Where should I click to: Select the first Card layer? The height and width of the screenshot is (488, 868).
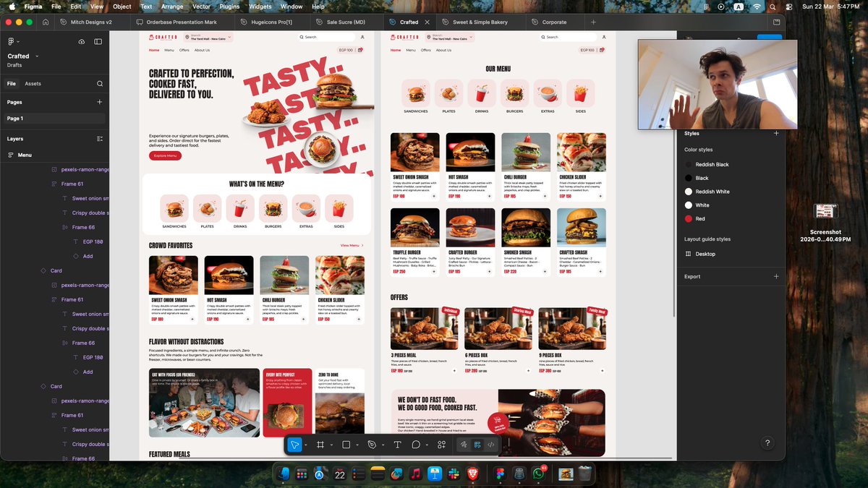(56, 270)
